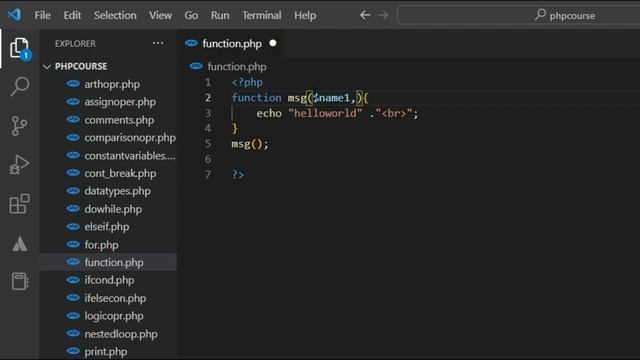
Task: Open constantvariables file in explorer
Action: 108,156
